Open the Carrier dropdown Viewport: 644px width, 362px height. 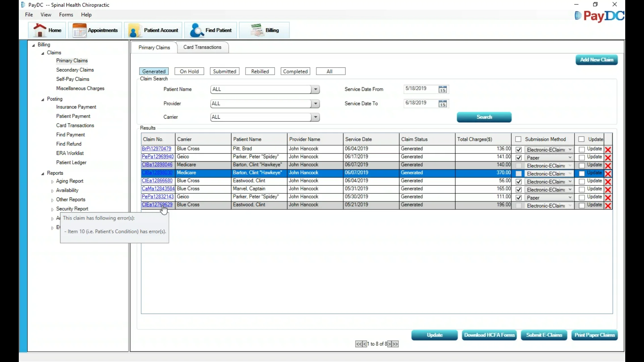315,117
